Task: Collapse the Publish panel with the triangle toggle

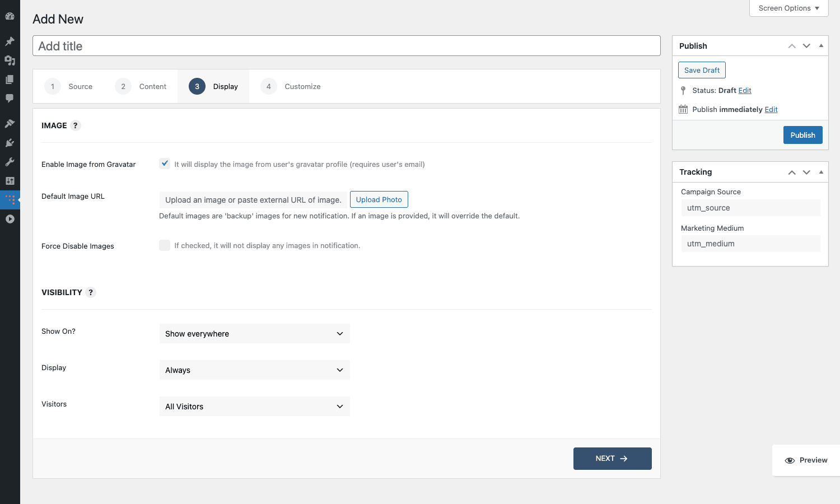Action: pos(821,46)
